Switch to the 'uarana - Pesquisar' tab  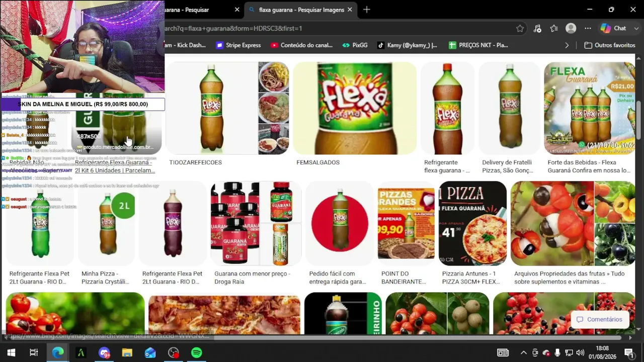point(197,10)
